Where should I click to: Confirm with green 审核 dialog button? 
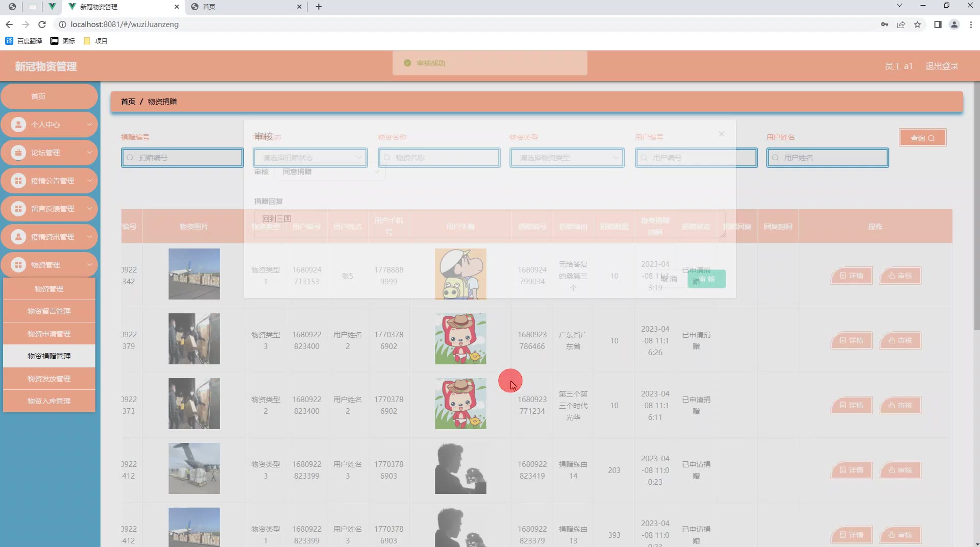[x=706, y=279]
